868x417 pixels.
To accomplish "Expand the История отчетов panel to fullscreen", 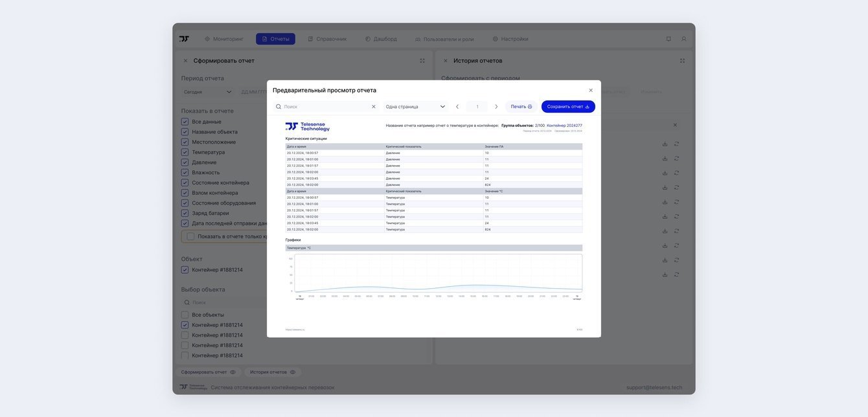I will (682, 61).
